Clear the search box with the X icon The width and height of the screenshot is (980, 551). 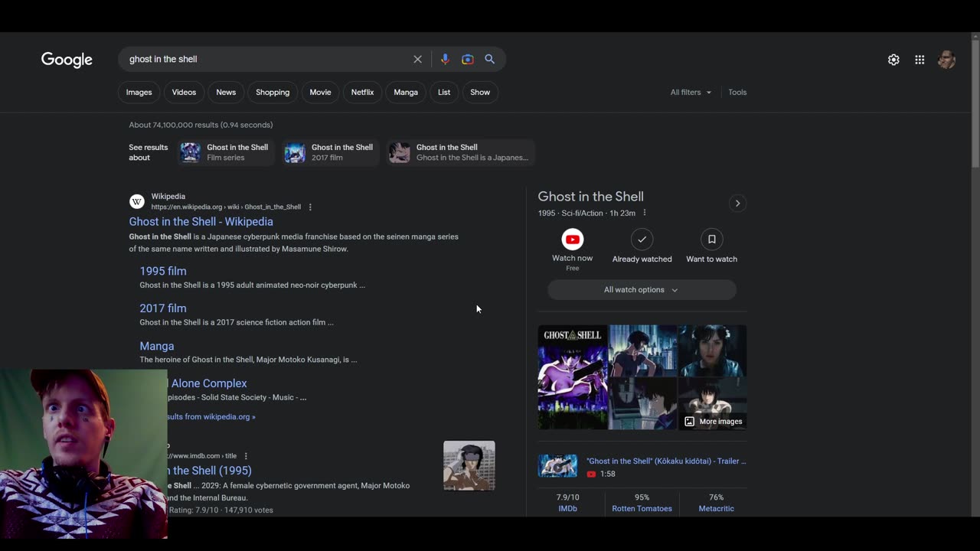[417, 59]
